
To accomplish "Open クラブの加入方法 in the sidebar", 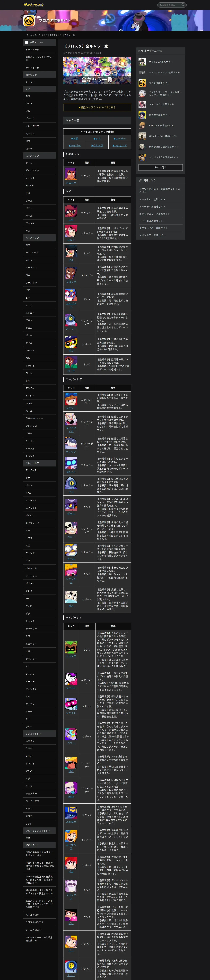I will 39,922.
